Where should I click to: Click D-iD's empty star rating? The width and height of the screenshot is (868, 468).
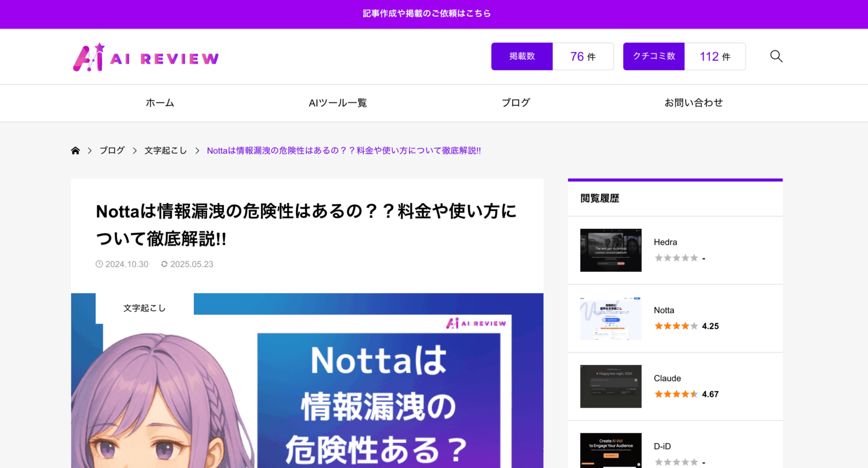pos(676,462)
